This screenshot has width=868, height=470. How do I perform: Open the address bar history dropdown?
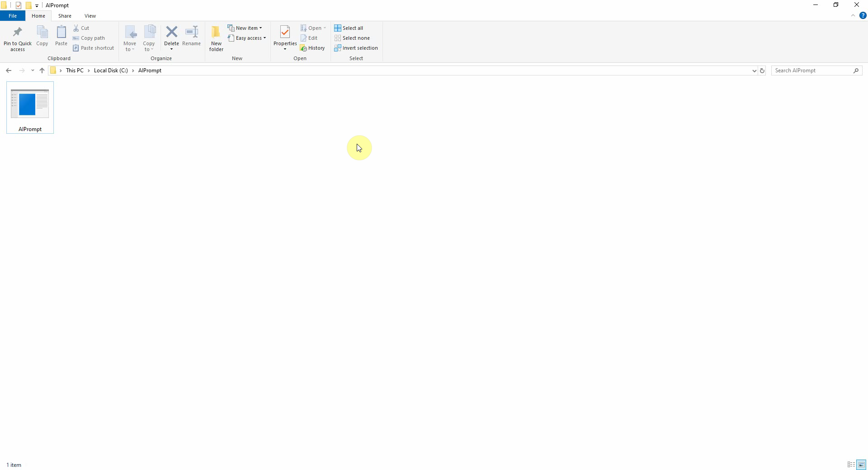[x=754, y=70]
